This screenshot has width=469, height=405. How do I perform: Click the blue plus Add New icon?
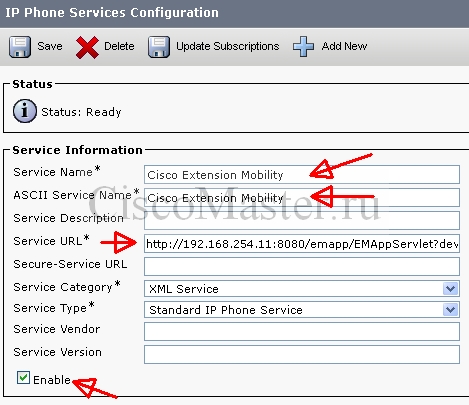(x=303, y=46)
